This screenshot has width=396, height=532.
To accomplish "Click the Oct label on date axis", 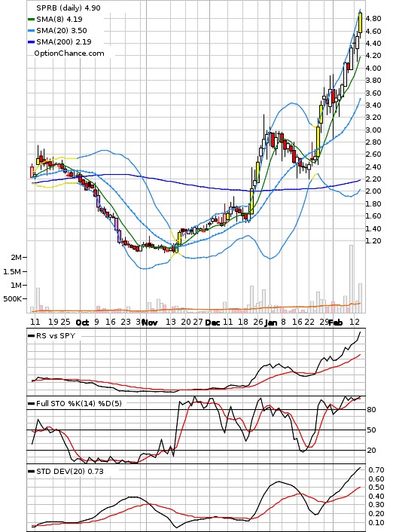I will click(82, 323).
